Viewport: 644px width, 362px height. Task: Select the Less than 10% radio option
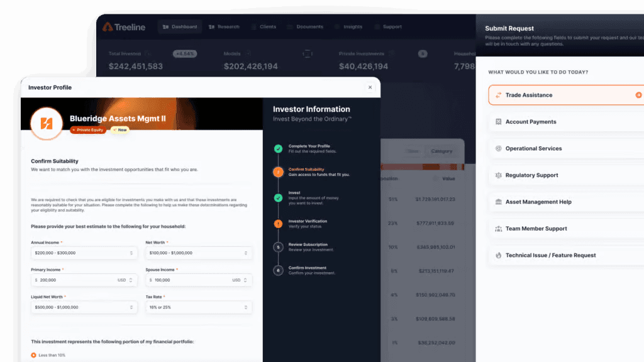point(34,355)
